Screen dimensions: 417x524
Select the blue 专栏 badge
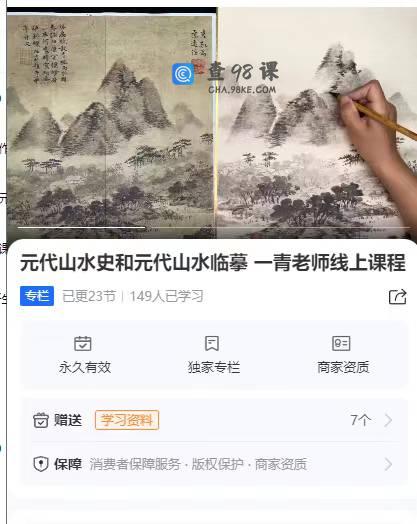pyautogui.click(x=37, y=296)
